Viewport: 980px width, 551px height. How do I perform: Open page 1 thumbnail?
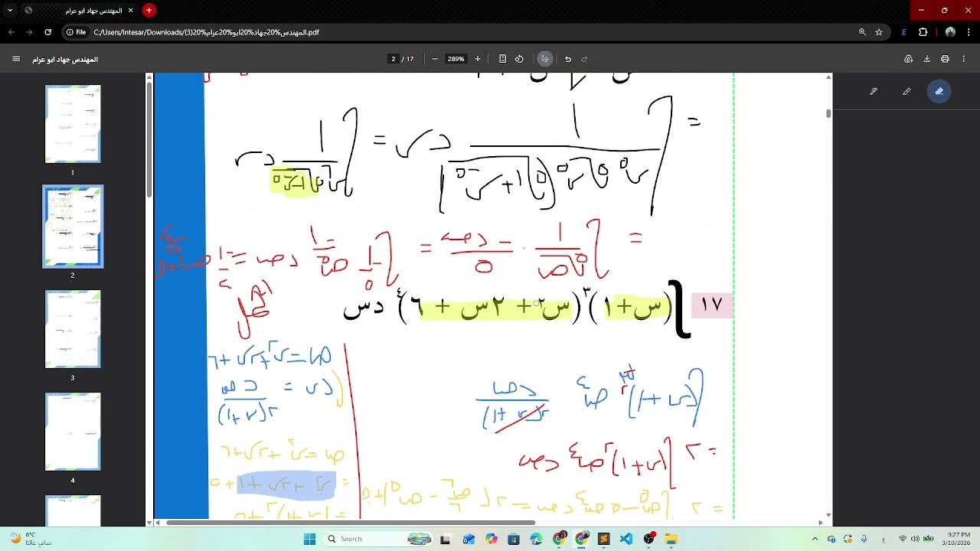click(x=73, y=124)
